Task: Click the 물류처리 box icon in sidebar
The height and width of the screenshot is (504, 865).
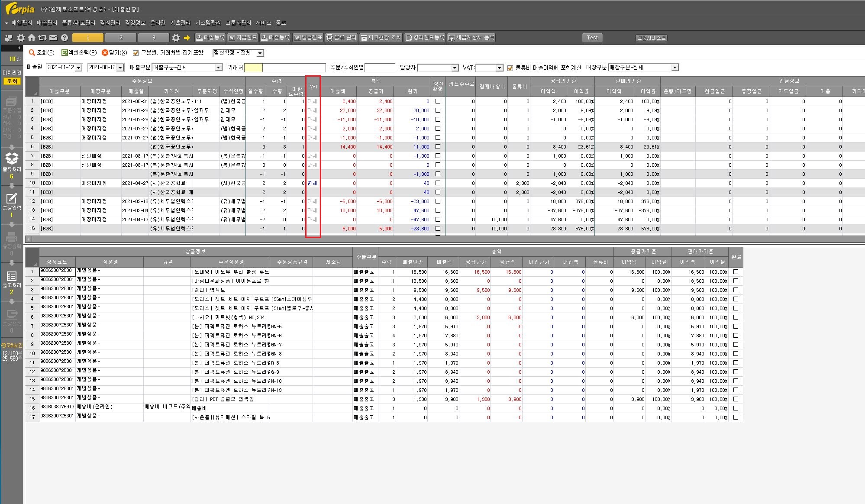Action: [x=11, y=158]
